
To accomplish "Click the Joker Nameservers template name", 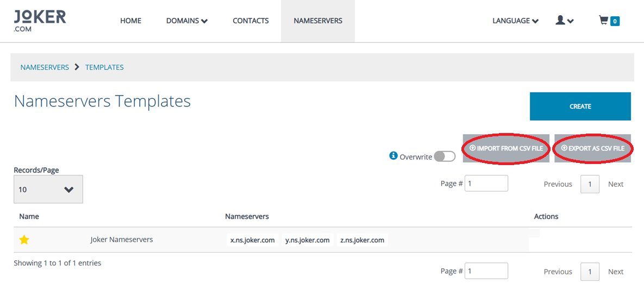I will (x=122, y=239).
